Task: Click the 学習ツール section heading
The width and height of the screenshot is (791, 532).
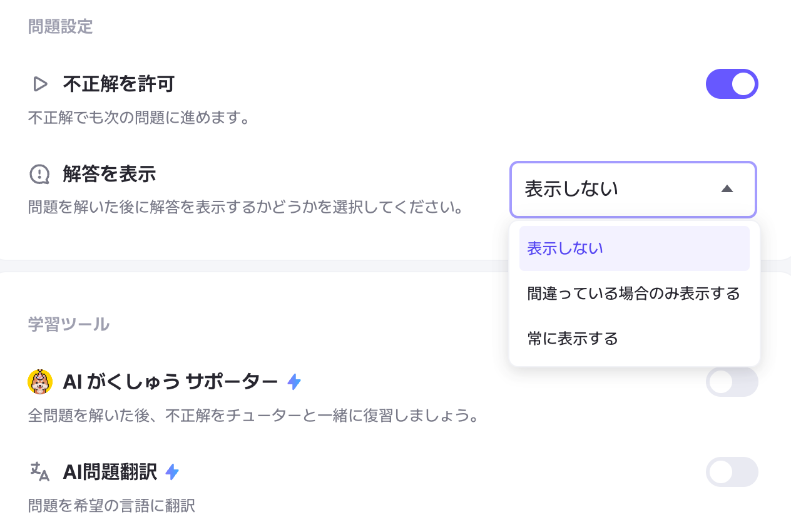Action: click(x=69, y=324)
